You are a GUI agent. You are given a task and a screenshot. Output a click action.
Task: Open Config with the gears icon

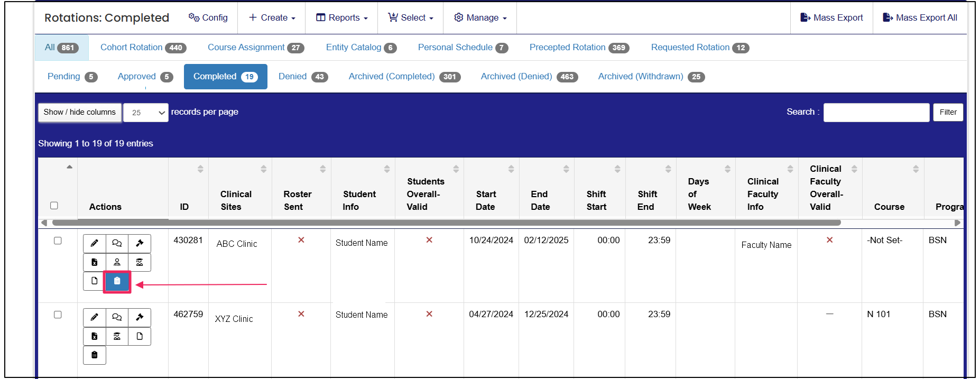pos(208,17)
